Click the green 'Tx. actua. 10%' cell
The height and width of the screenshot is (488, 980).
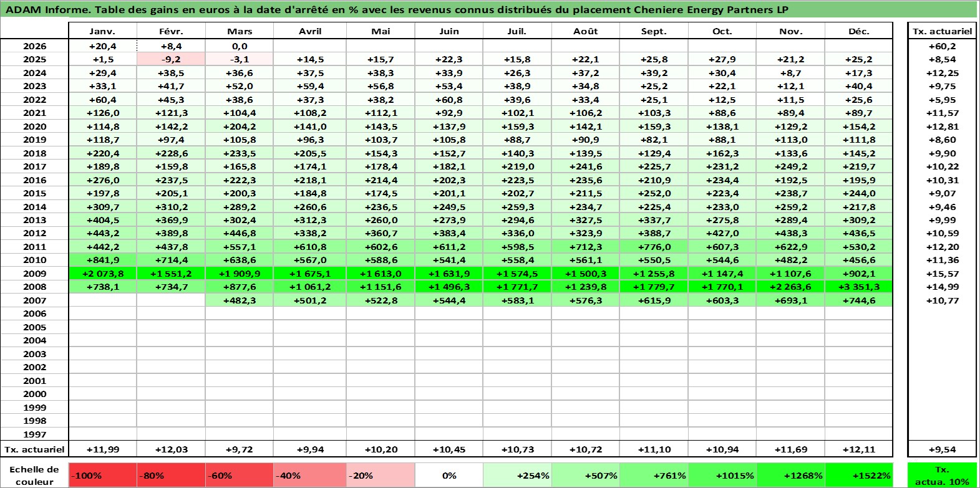coord(942,475)
